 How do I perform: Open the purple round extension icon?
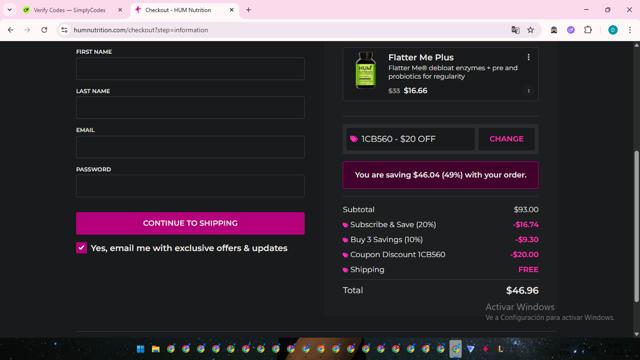tap(571, 30)
